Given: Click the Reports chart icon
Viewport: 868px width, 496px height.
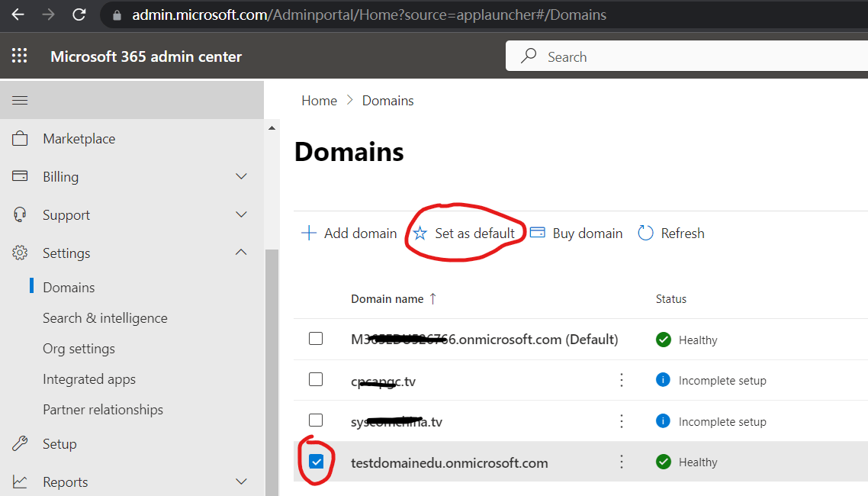Looking at the screenshot, I should tap(20, 482).
